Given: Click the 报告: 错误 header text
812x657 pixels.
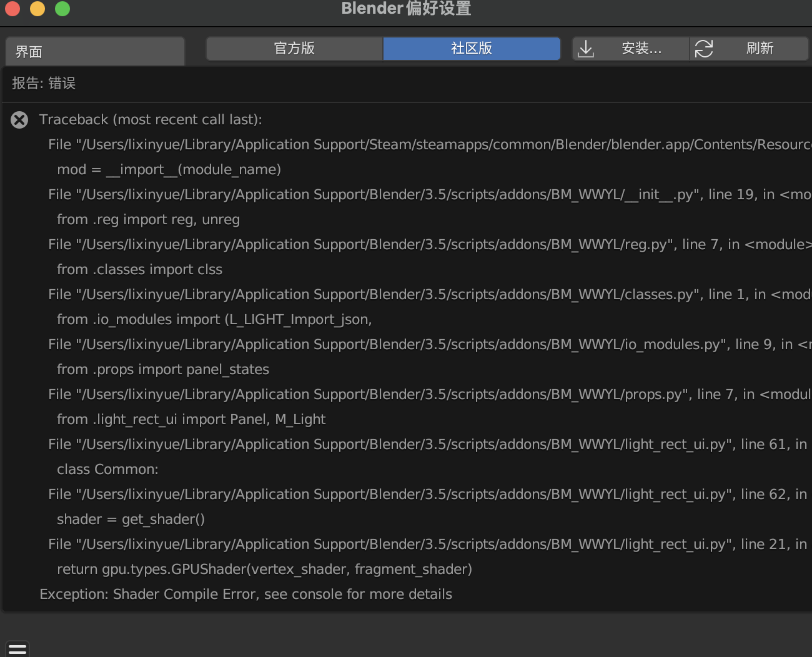Looking at the screenshot, I should 44,83.
